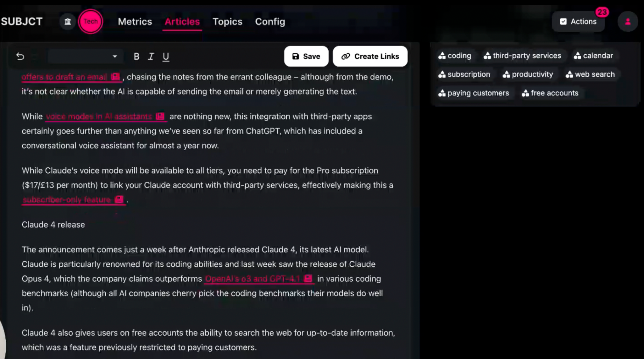This screenshot has width=644, height=359.
Task: Click the 'Claude 4 release' heading text
Action: [x=53, y=225]
